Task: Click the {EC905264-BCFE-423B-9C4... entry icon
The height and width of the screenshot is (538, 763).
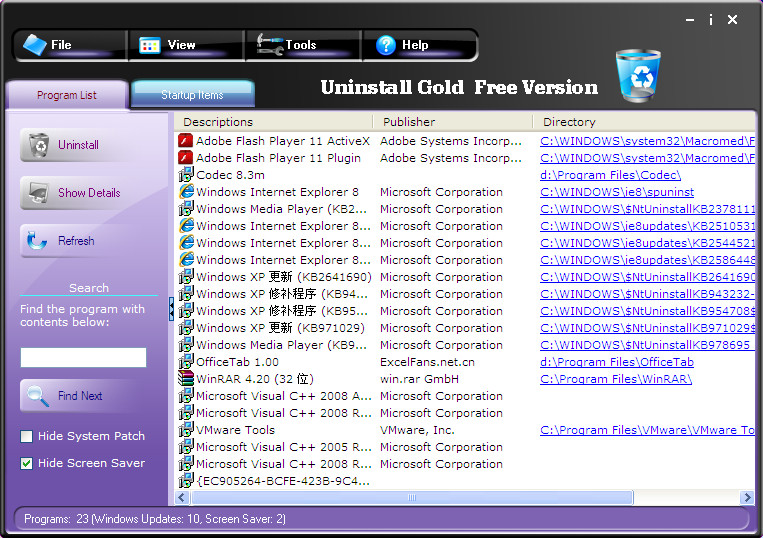Action: tap(185, 481)
